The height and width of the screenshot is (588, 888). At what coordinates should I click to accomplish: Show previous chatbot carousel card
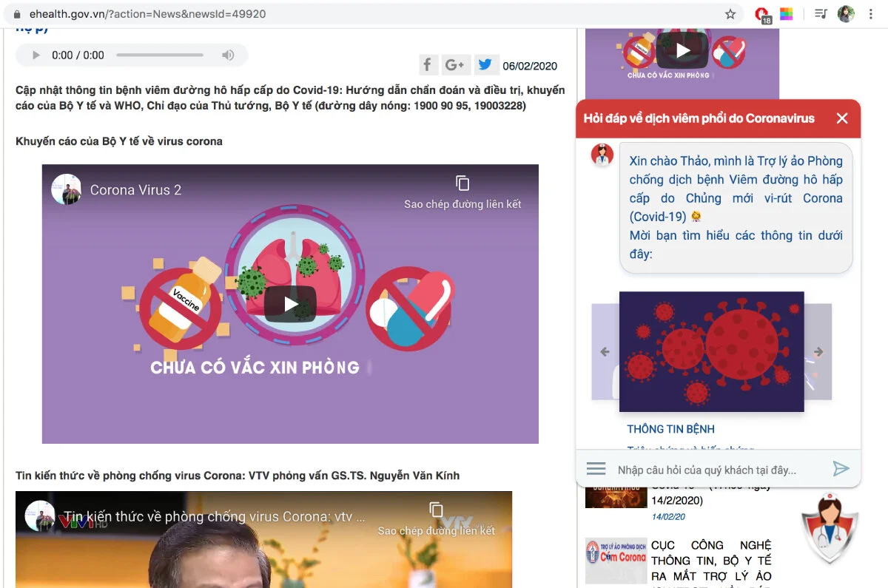point(605,352)
